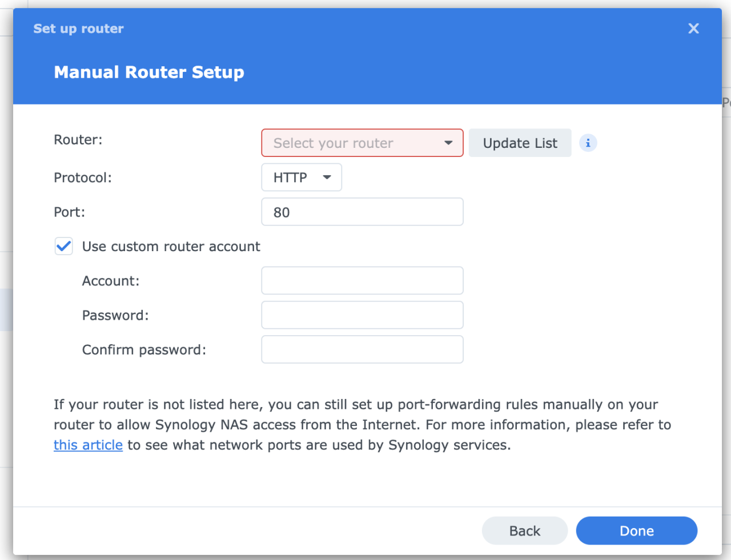Click the X icon on the Set up router titlebar
Screen dimensions: 731x560
[693, 28]
